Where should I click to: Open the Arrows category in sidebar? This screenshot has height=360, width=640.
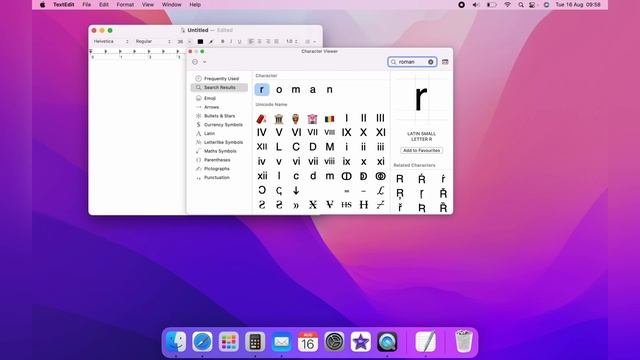219,107
